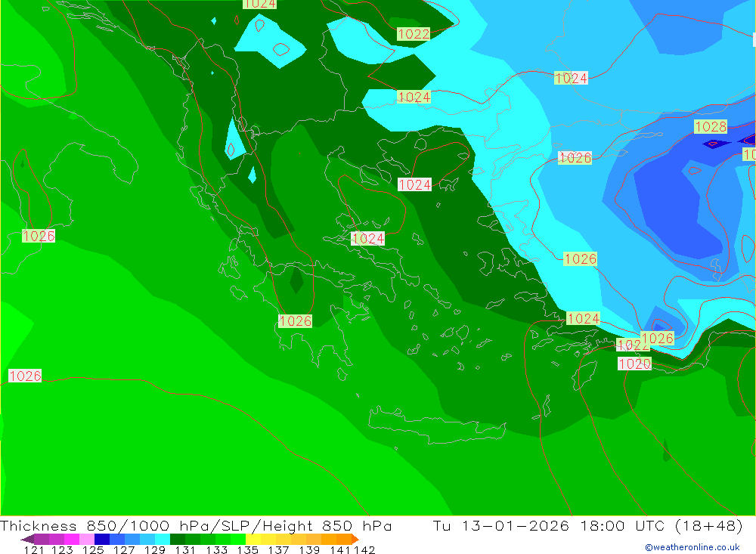
Task: Pick the bright yellow legend swatch above 135
Action: point(253,539)
